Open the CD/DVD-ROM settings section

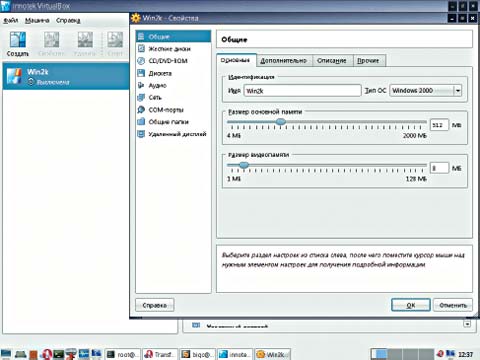point(173,61)
